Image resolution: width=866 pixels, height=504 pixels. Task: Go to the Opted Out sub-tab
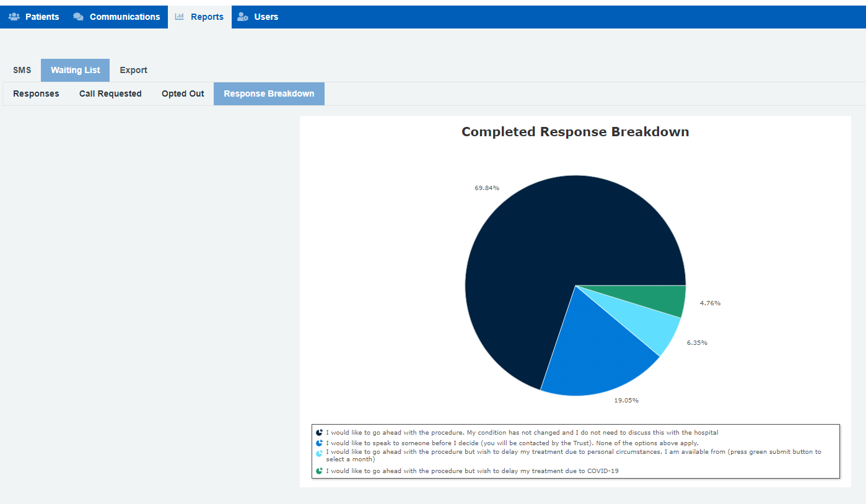183,93
